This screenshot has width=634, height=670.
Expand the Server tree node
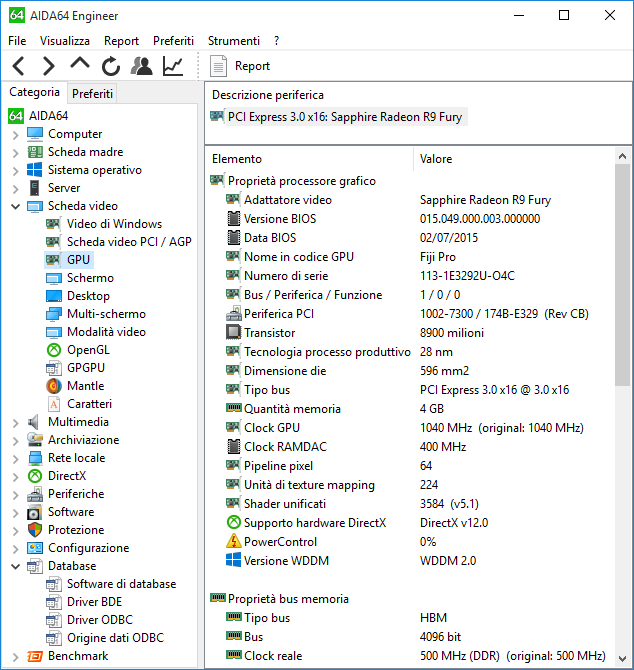15,189
